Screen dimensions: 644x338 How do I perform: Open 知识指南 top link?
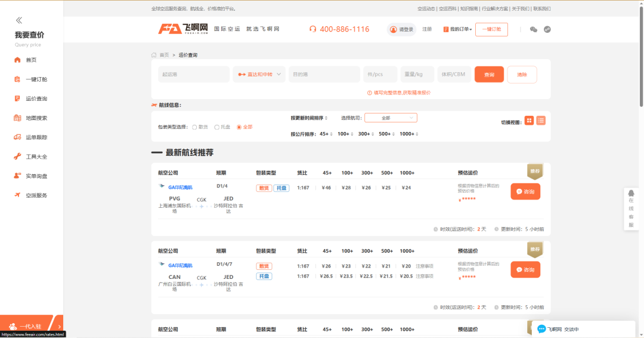click(469, 8)
